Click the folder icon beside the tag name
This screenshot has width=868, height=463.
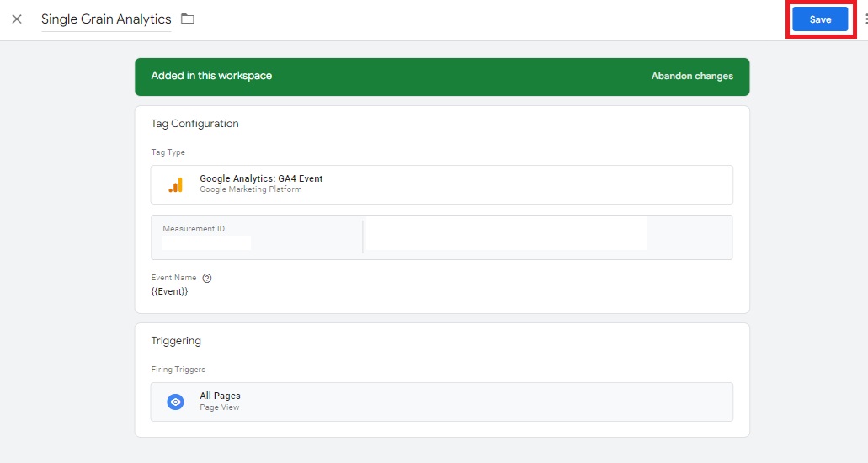pos(188,19)
